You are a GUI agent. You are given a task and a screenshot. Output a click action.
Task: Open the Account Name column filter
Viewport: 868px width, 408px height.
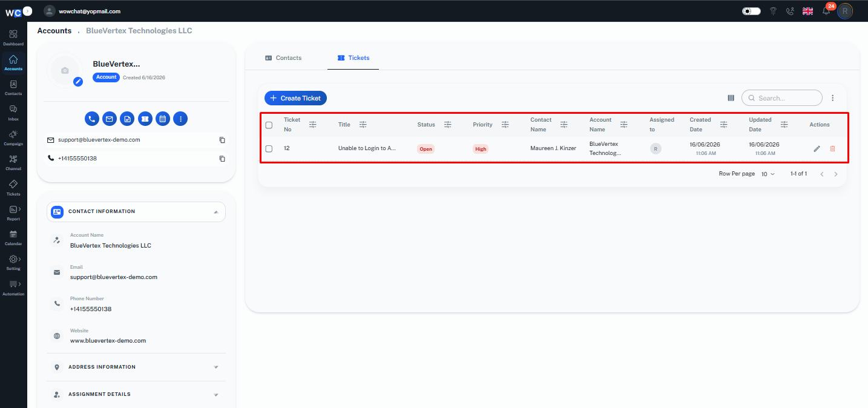click(624, 125)
